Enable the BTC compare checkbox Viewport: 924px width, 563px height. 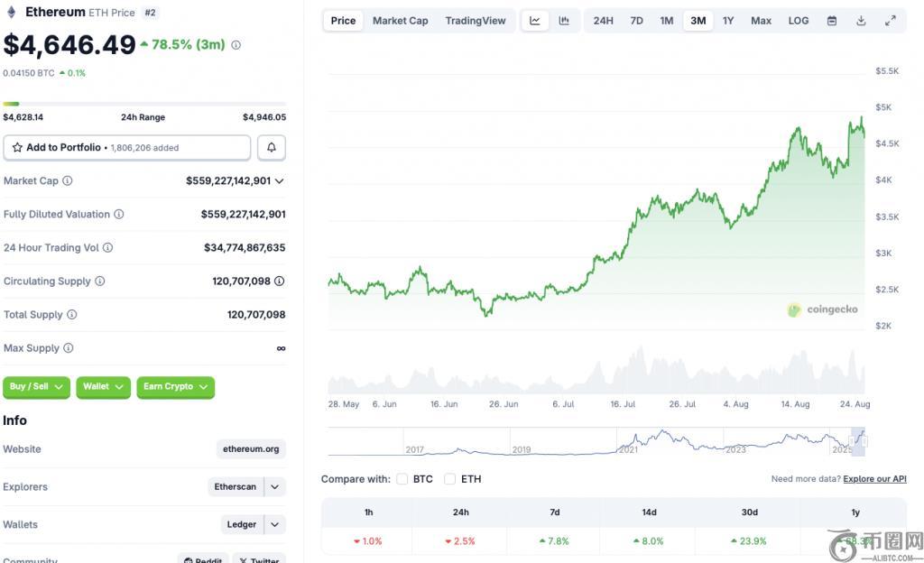(x=402, y=479)
